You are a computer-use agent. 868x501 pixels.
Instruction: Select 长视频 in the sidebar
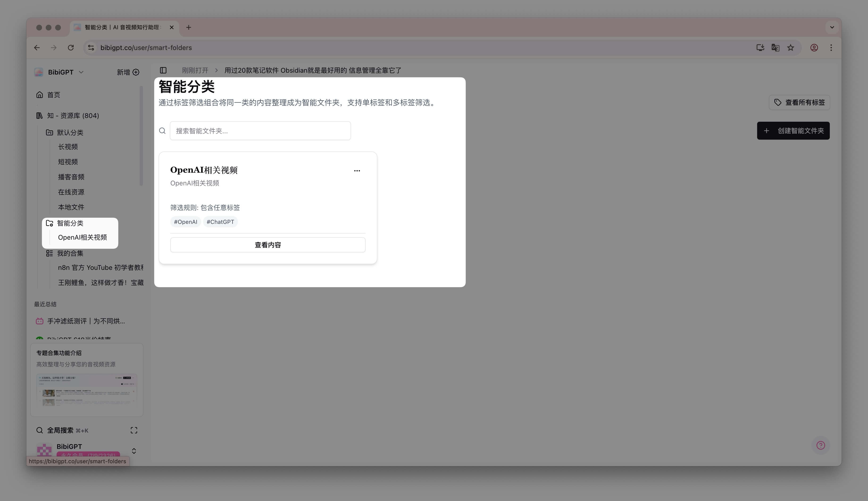[68, 147]
